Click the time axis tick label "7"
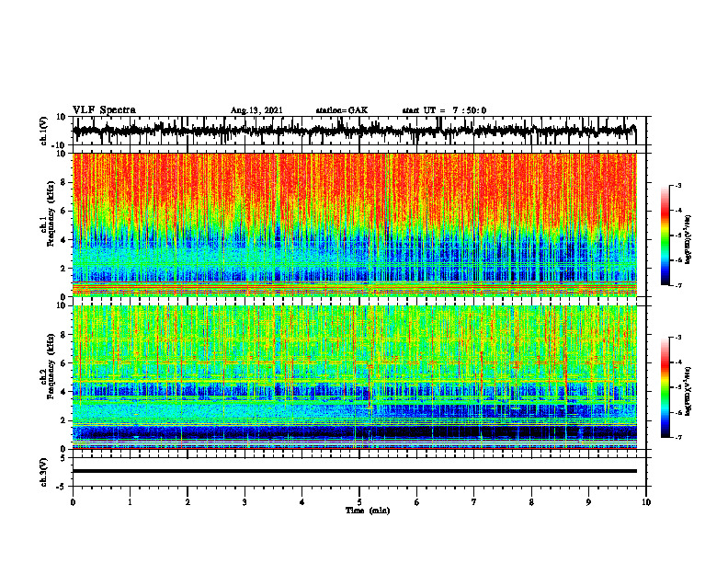This screenshot has height=563, width=728. tap(474, 502)
